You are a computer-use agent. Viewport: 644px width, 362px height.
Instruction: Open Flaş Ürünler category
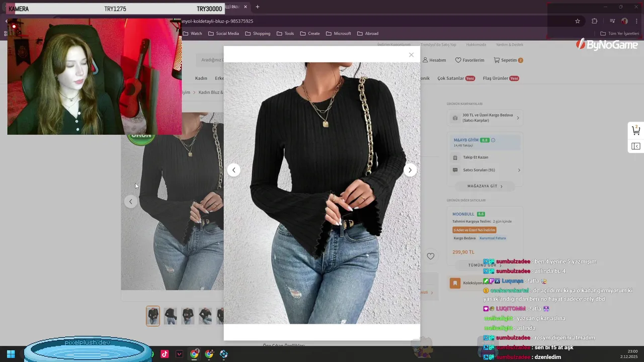[x=501, y=78]
